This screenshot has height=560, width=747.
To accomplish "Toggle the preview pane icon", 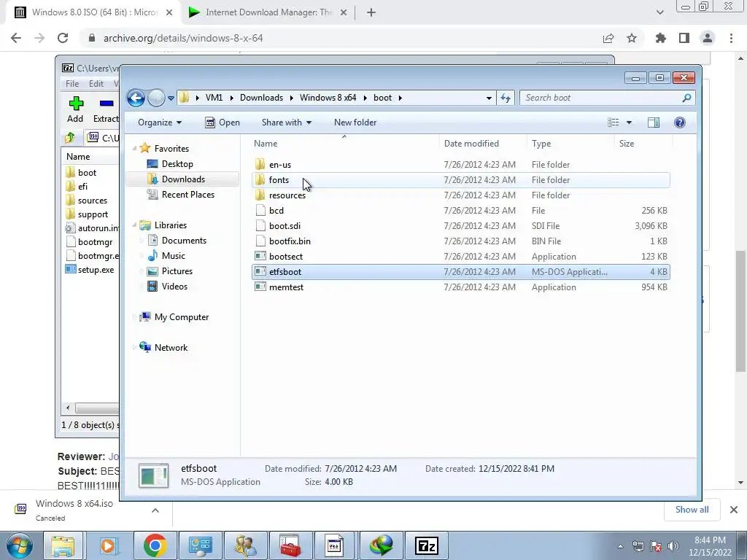I will coord(654,122).
